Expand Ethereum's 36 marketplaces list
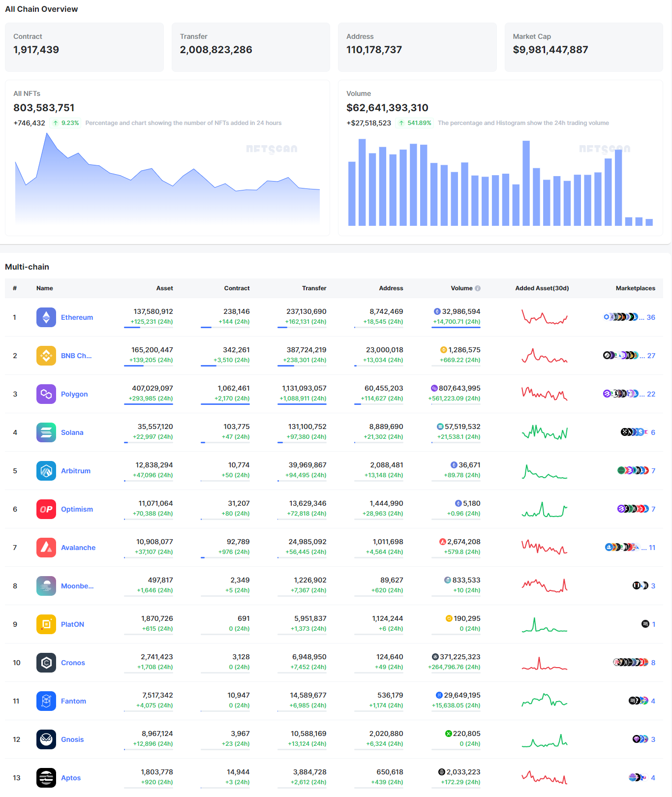 (650, 317)
